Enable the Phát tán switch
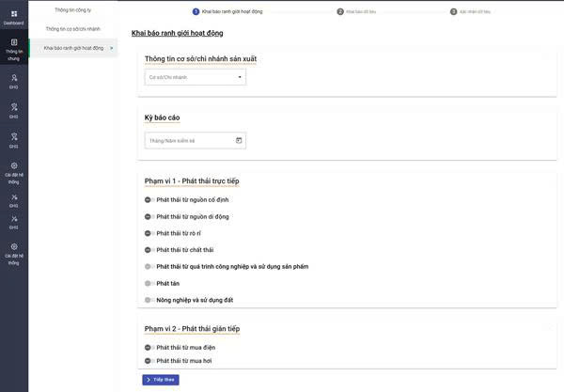 point(149,283)
